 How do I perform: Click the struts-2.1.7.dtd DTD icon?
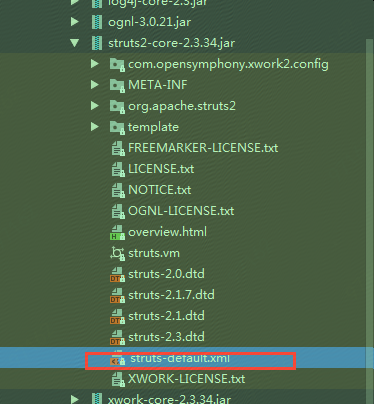click(x=117, y=295)
